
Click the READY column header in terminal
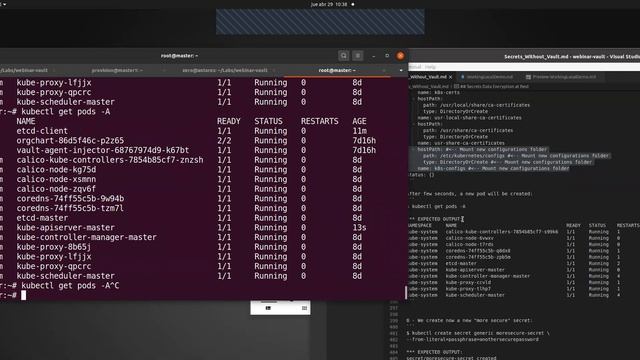[x=229, y=121]
